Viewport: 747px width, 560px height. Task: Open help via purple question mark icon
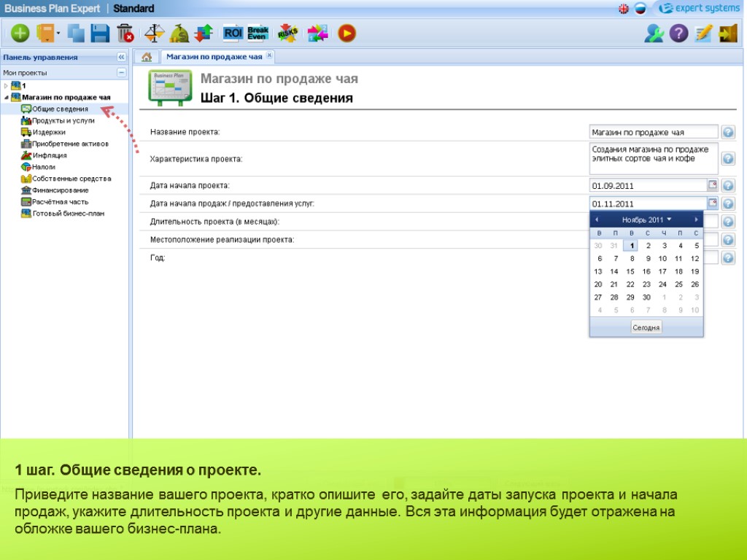coord(678,34)
